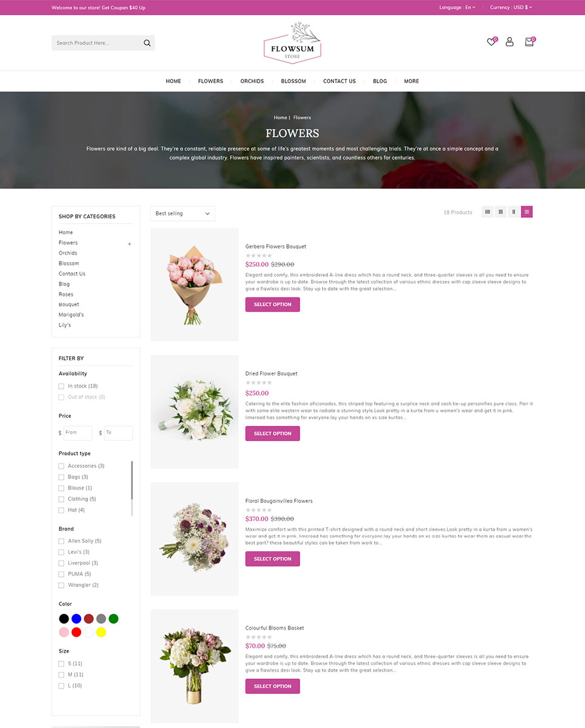Open the Dried Flower Bouquet product link
The image size is (585, 728).
(x=272, y=374)
